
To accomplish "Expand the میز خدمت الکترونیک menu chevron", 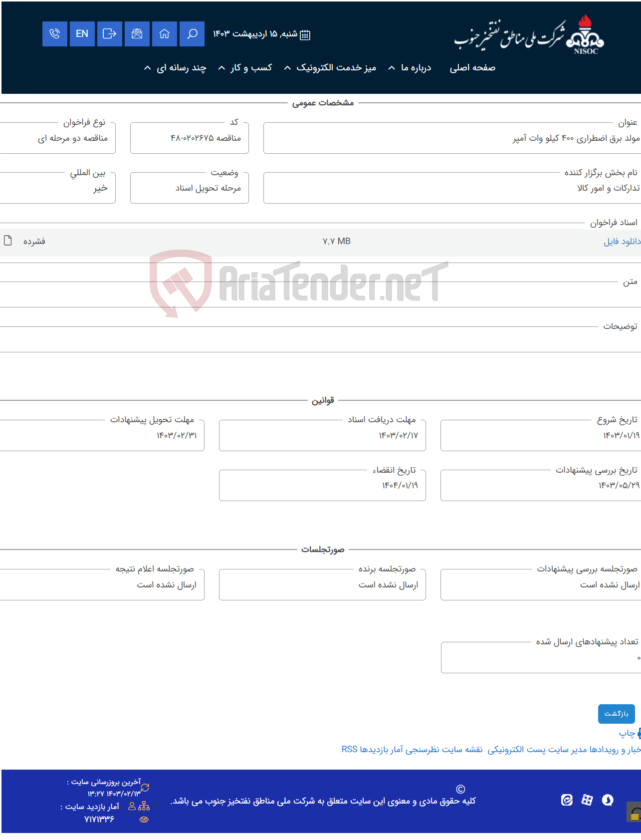I will (287, 68).
